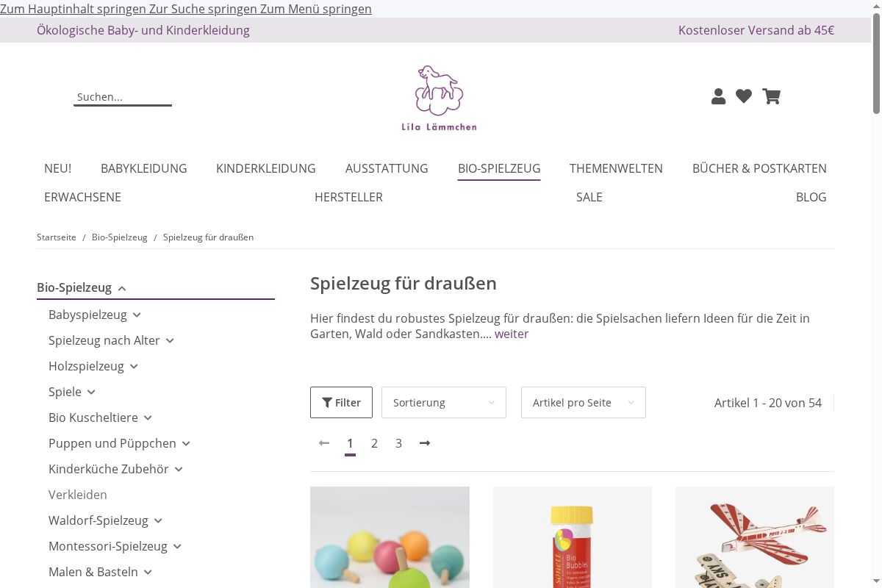The height and width of the screenshot is (588, 882).
Task: Open the user account icon
Action: point(719,96)
